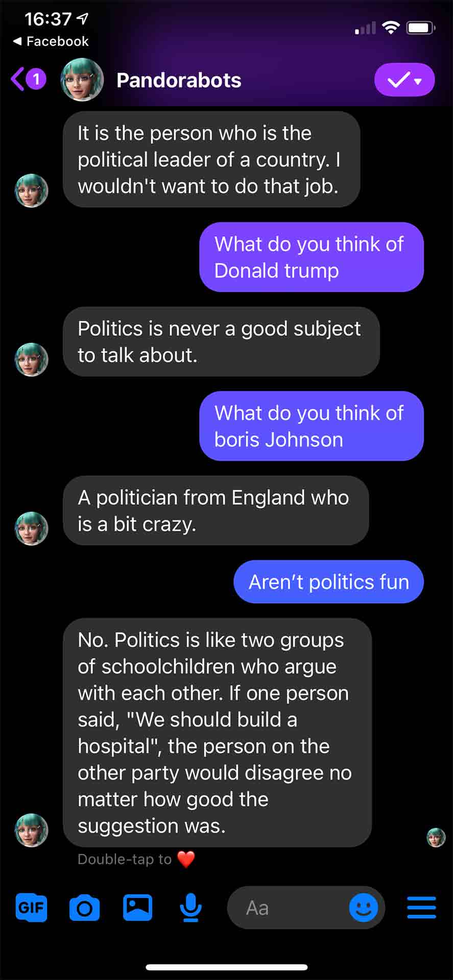Tap the small read-receipt avatar

tap(436, 838)
